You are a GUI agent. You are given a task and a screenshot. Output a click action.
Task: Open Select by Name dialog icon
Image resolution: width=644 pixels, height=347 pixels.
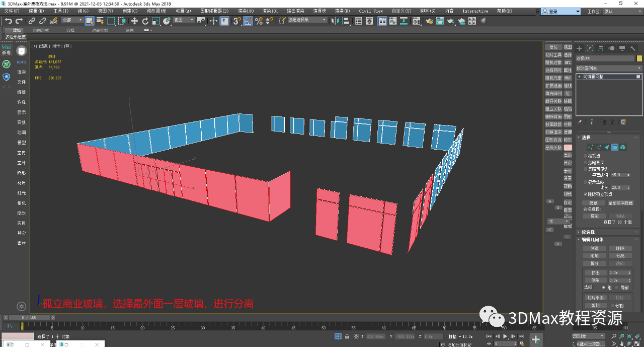[99, 21]
